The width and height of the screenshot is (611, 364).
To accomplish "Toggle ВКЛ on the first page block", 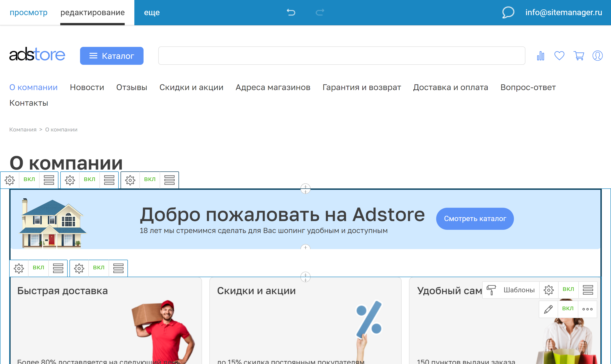I will (29, 179).
